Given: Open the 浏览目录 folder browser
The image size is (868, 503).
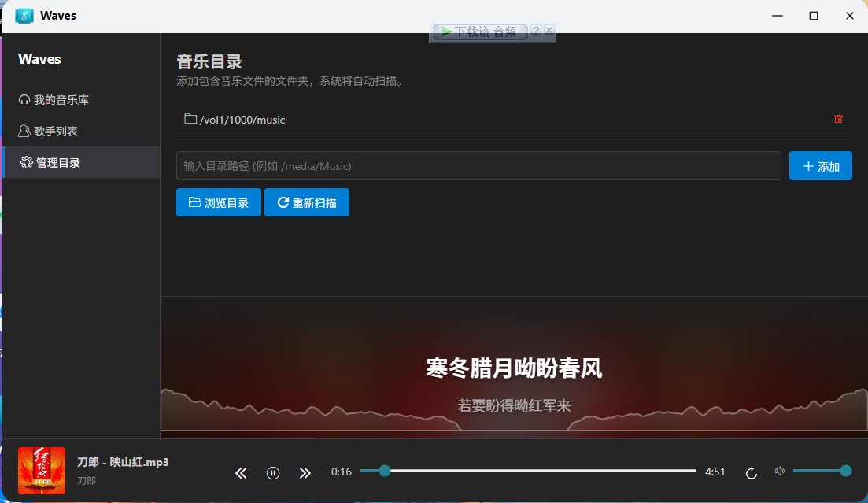Looking at the screenshot, I should tap(219, 202).
